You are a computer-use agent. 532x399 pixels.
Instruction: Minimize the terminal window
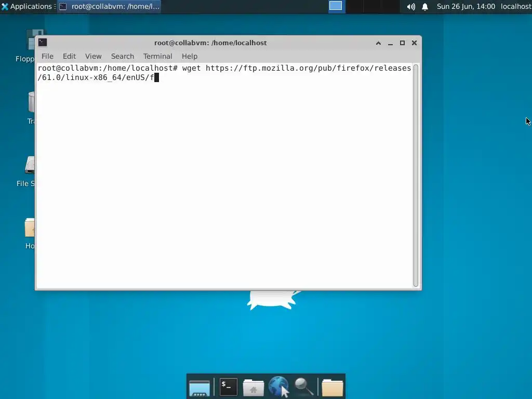[390, 43]
